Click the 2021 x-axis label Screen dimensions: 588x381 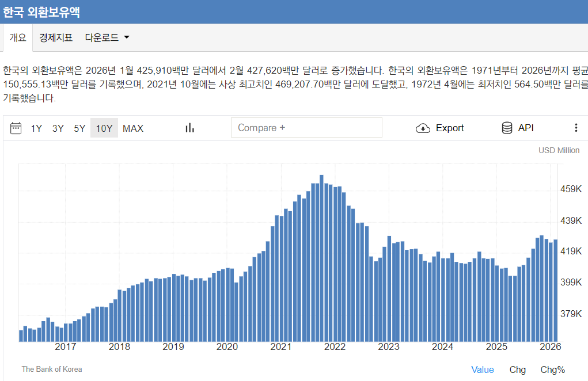pos(281,347)
